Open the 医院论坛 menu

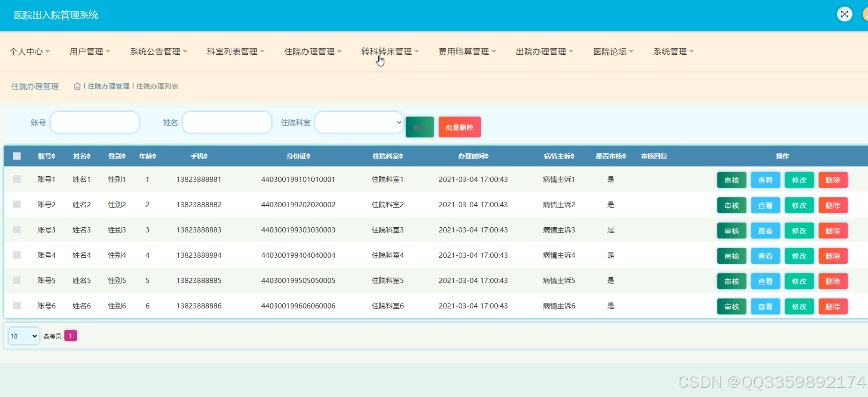point(613,51)
